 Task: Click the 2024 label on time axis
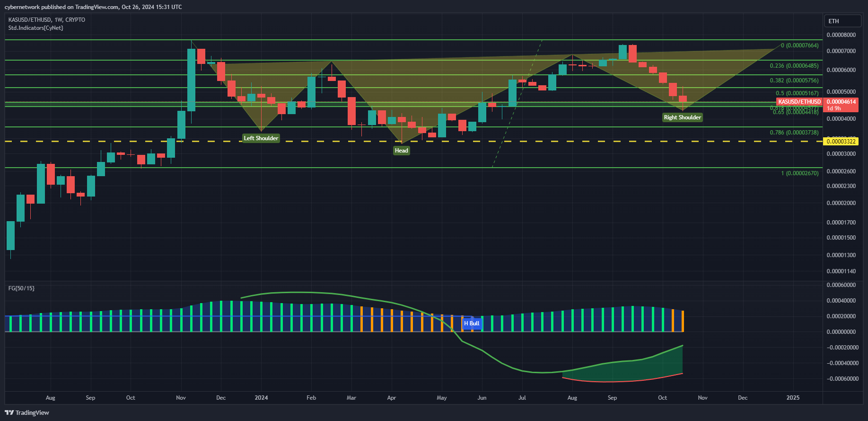click(261, 398)
